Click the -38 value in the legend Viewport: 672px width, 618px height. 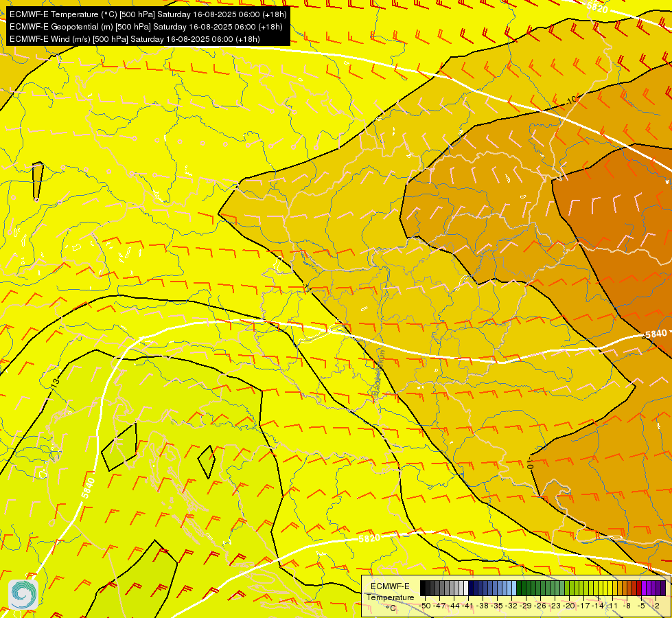pos(483,606)
